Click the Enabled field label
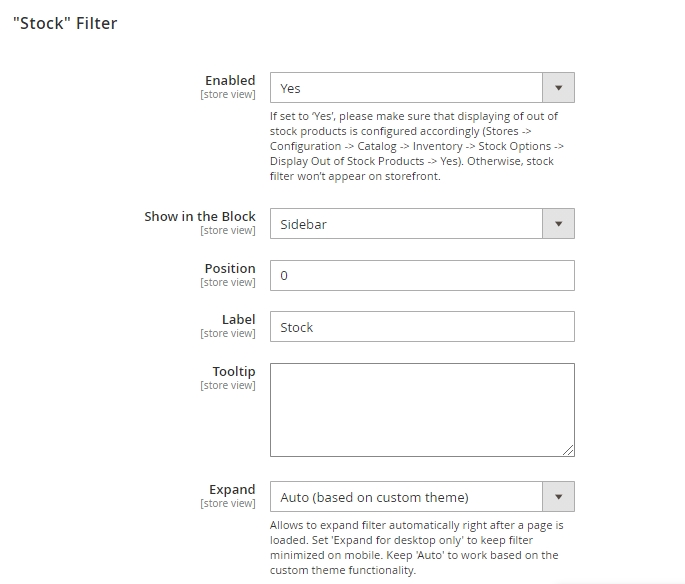This screenshot has height=584, width=685. tap(230, 80)
